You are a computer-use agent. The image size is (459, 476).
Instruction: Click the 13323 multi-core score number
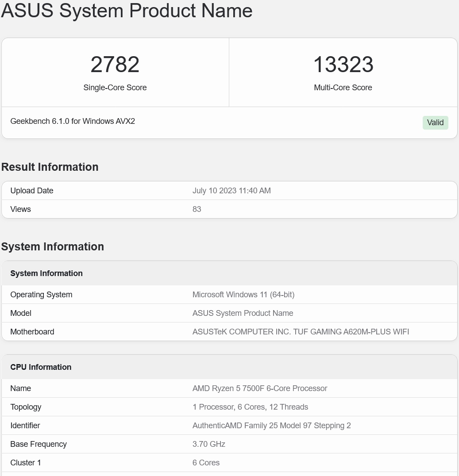point(343,65)
